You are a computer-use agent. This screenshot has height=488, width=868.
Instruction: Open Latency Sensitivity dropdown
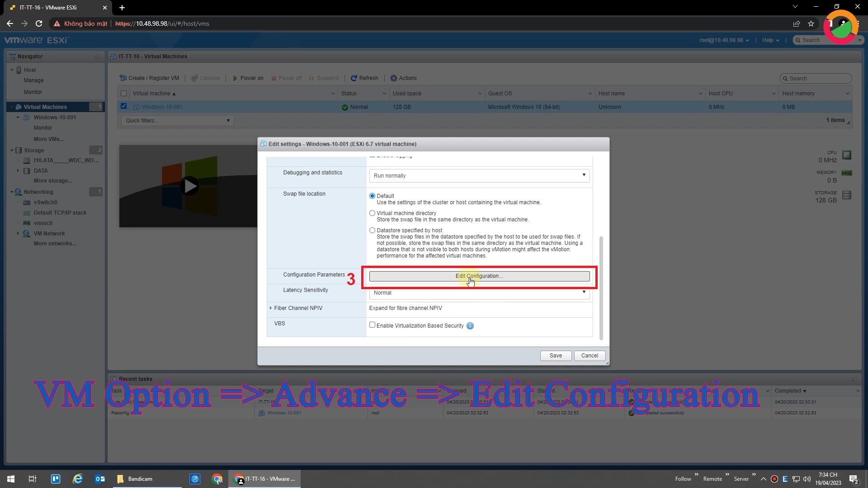[x=583, y=292]
